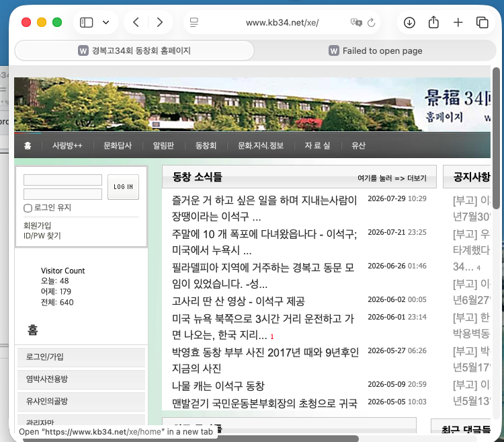504x442 pixels.
Task: Open post 즐거운 거 하고 싶은 일을 하며
Action: [264, 208]
